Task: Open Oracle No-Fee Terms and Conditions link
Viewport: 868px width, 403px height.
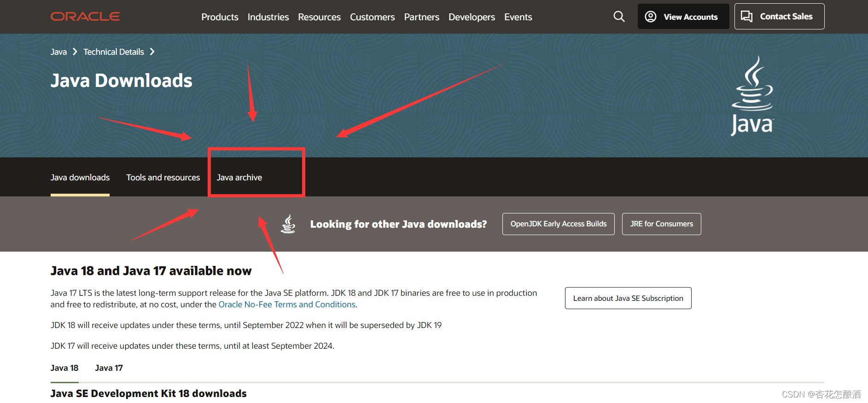Action: 287,305
